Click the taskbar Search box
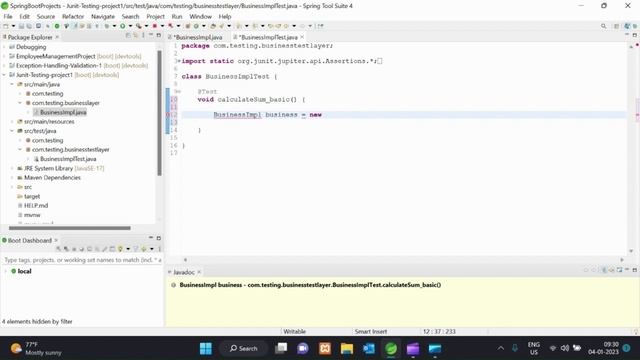 pos(244,349)
